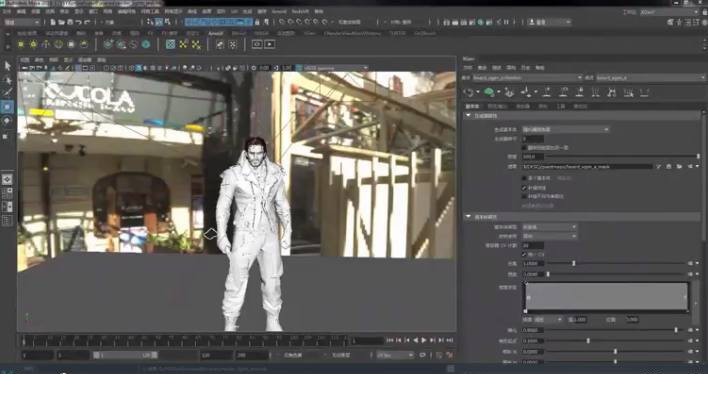The image size is (708, 397).
Task: Open the XGen Collection dropdown
Action: [527, 78]
